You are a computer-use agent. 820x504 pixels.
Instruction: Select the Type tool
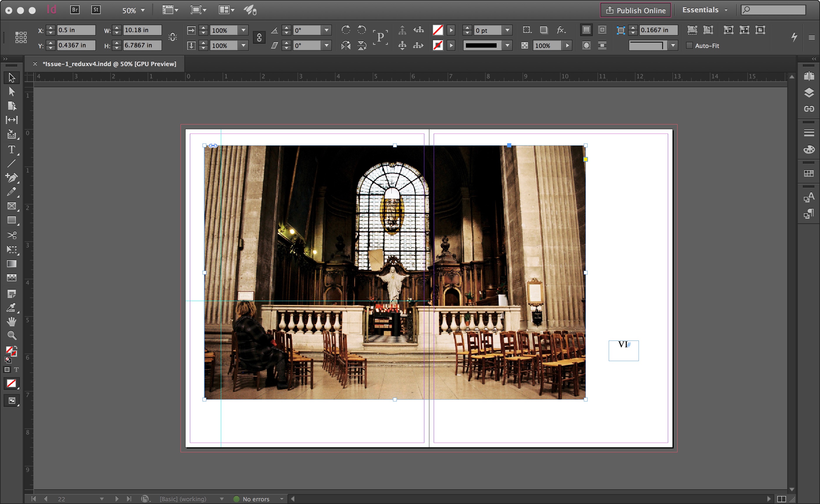pyautogui.click(x=12, y=150)
